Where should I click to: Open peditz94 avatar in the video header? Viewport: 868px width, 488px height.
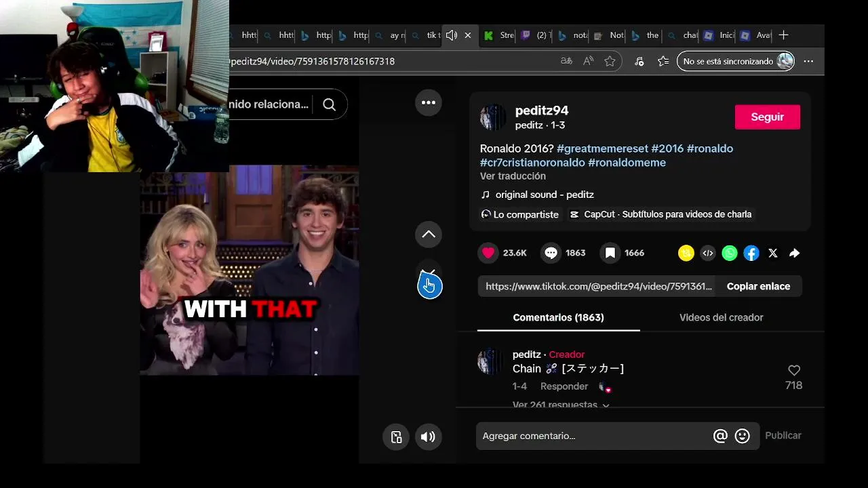[493, 117]
